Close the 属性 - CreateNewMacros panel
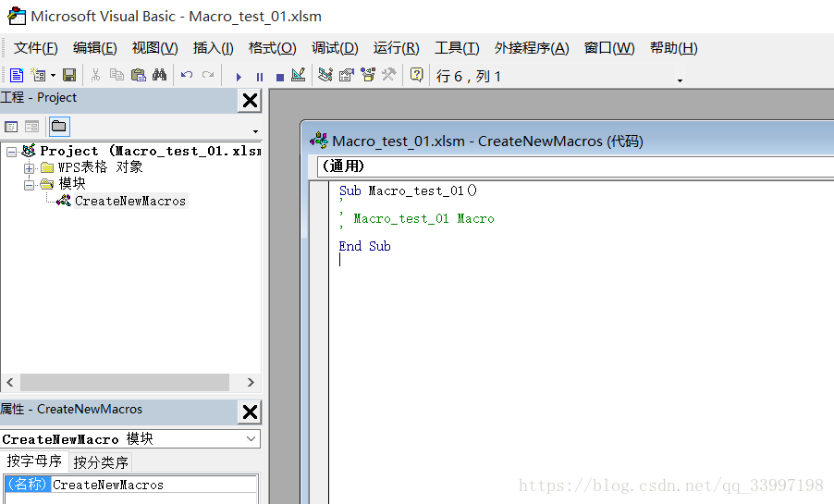The image size is (834, 504). [x=250, y=412]
